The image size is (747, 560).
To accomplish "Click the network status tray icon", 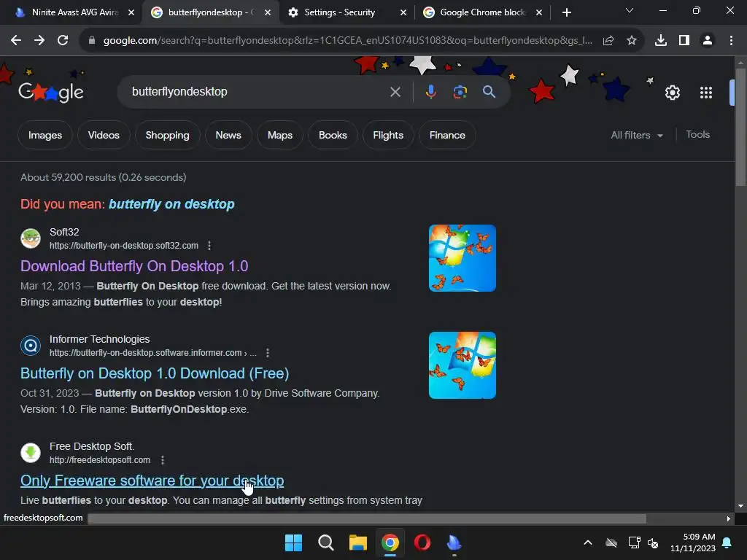I will pos(634,542).
